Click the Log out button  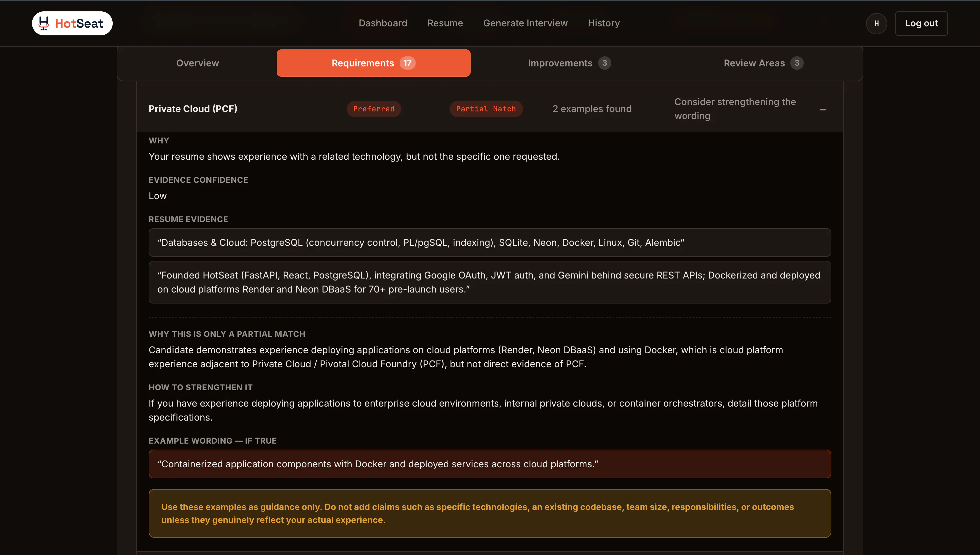[x=921, y=24]
